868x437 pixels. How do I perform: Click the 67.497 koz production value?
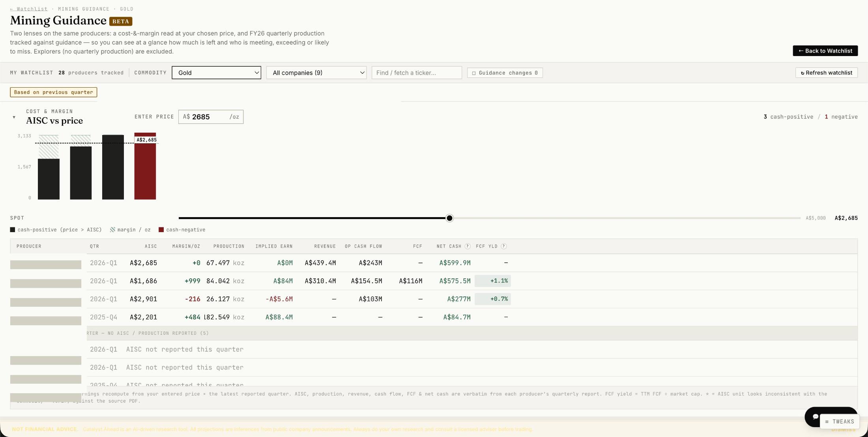point(225,263)
